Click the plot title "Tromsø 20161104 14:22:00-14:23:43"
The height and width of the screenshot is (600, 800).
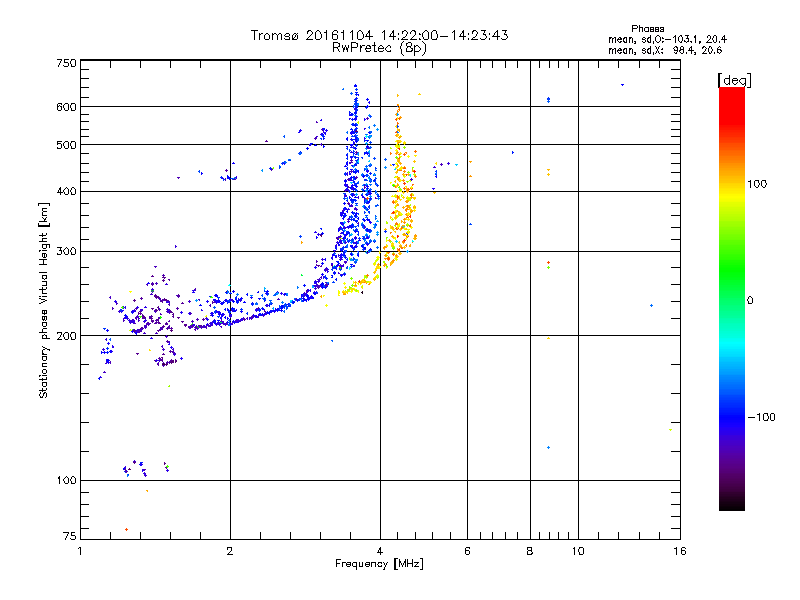(379, 35)
